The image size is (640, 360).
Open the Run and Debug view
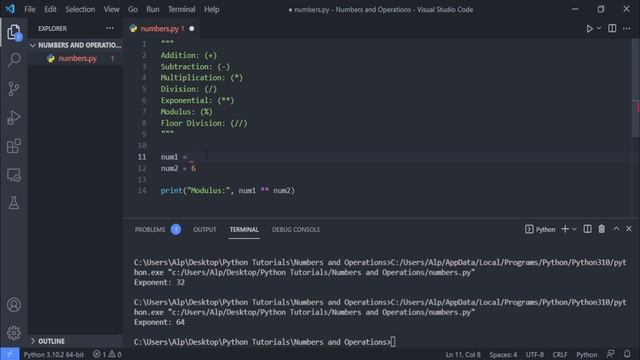pos(14,118)
